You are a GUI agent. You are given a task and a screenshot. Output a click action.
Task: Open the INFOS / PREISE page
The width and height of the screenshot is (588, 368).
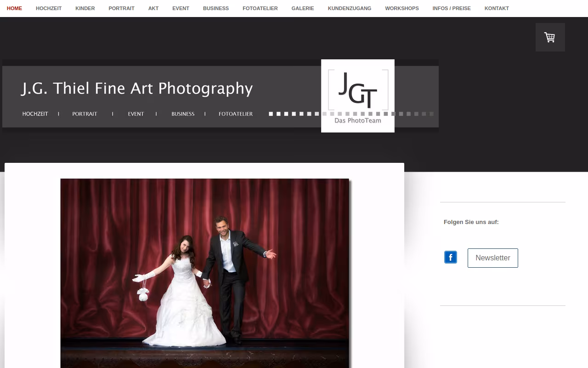coord(452,8)
